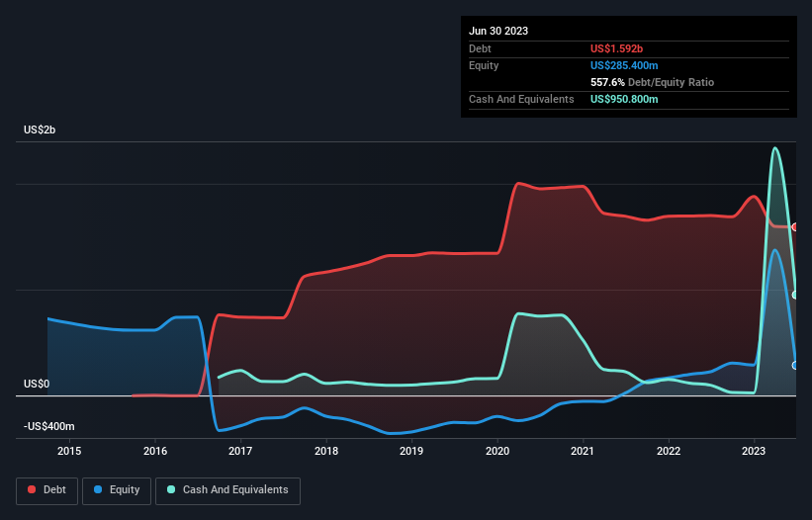Click the 2019 axis label
812x520 pixels.
tap(411, 451)
